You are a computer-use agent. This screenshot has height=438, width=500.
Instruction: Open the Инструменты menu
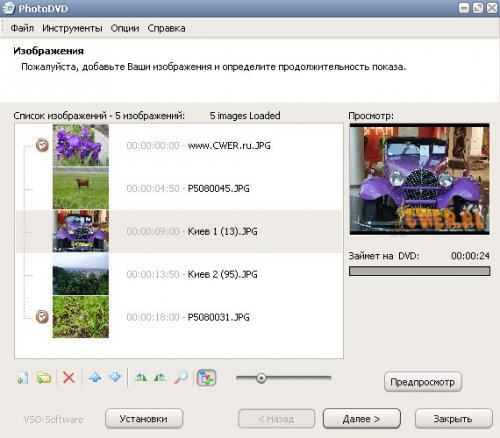[x=72, y=28]
